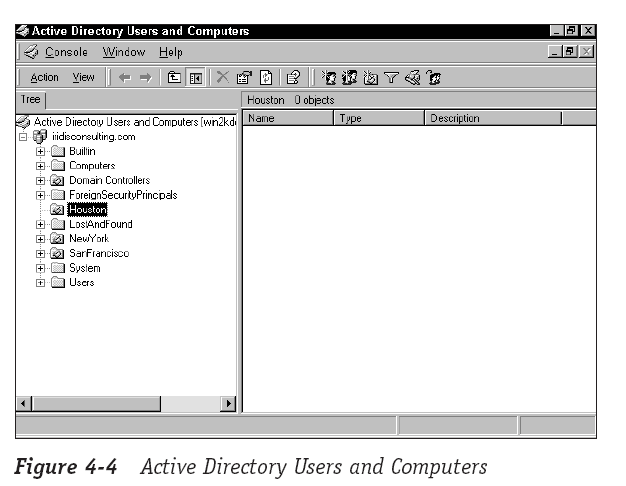Open Properties via the toolbar icon

[243, 77]
